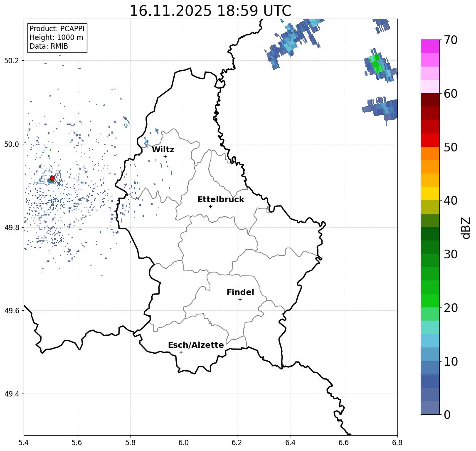Click the light blue swatch above 10

click(x=430, y=341)
